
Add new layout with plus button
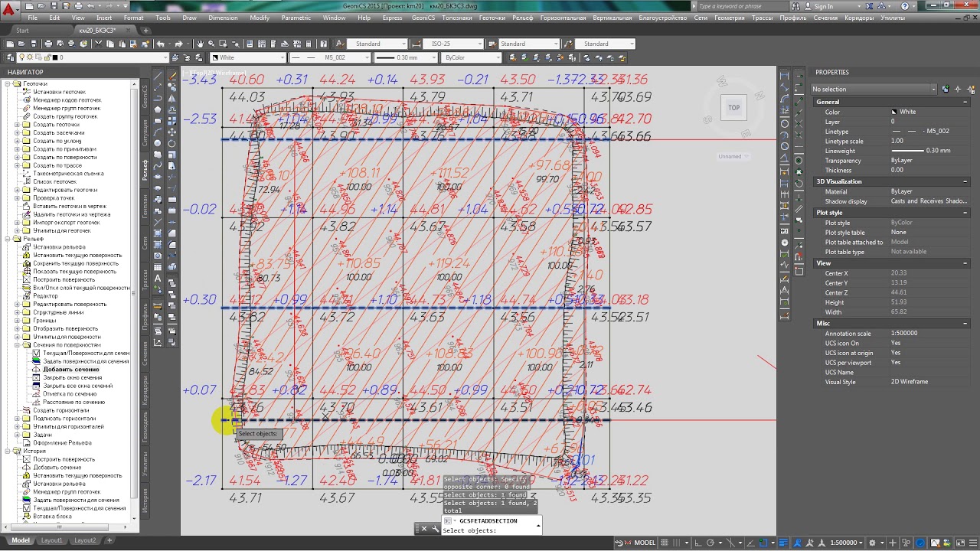pos(109,540)
